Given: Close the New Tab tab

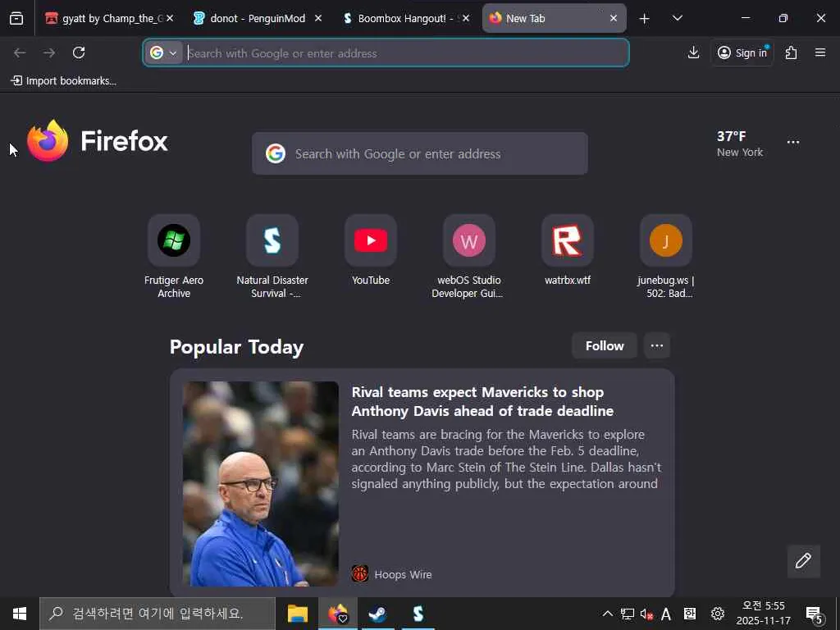Looking at the screenshot, I should (x=614, y=18).
